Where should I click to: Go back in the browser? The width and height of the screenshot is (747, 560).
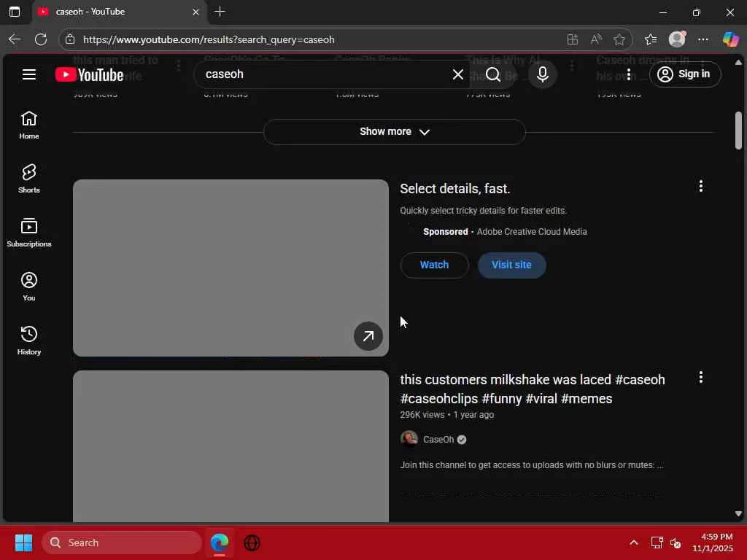(15, 39)
